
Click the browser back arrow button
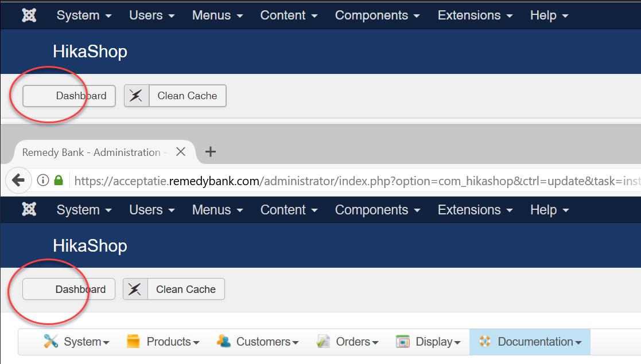18,180
